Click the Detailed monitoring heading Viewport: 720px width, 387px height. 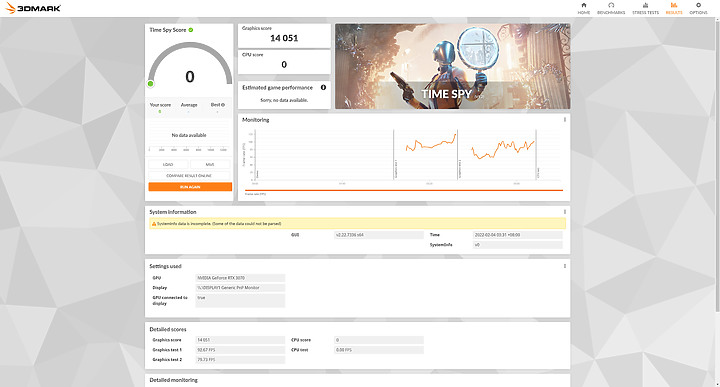tap(174, 380)
